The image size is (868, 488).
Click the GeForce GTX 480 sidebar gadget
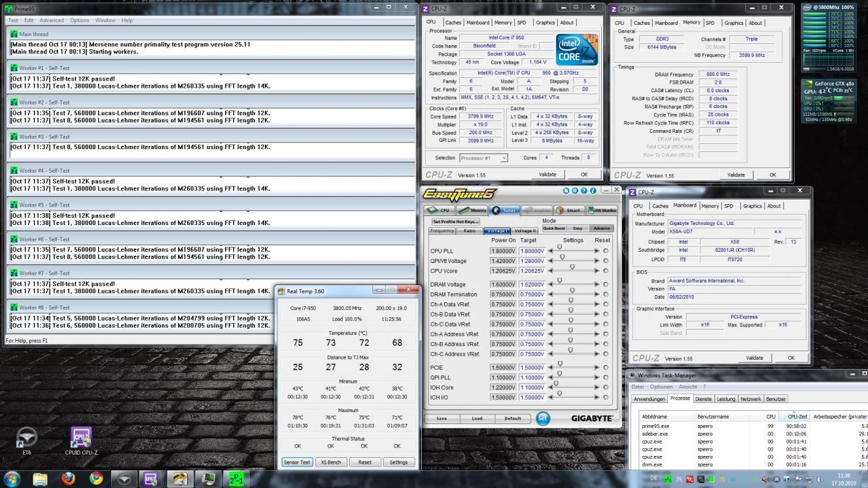(828, 101)
